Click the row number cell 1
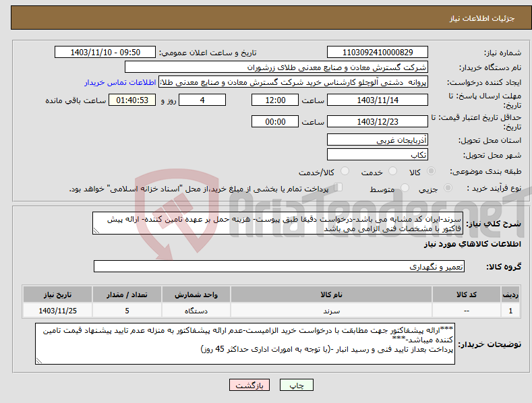Image resolution: width=532 pixels, height=403 pixels. 510,311
